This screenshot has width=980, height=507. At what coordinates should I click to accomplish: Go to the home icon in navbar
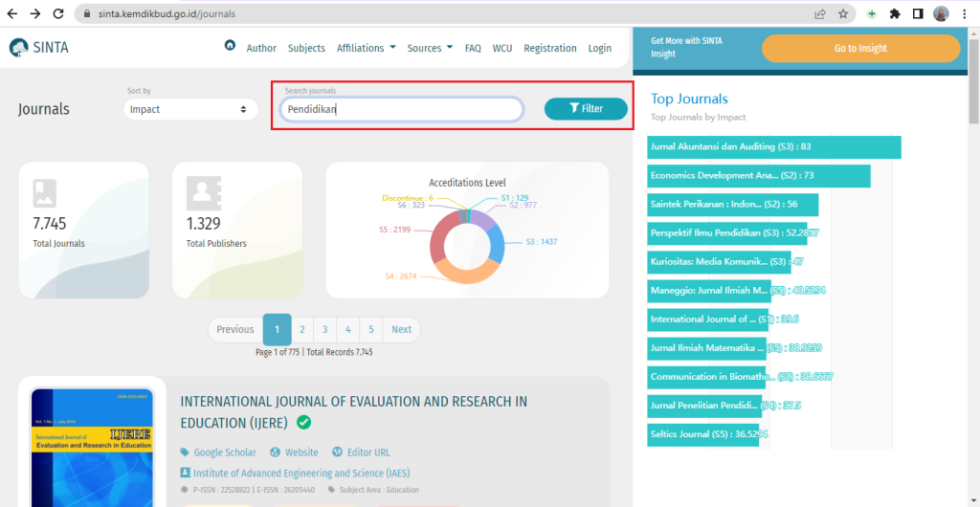[230, 45]
